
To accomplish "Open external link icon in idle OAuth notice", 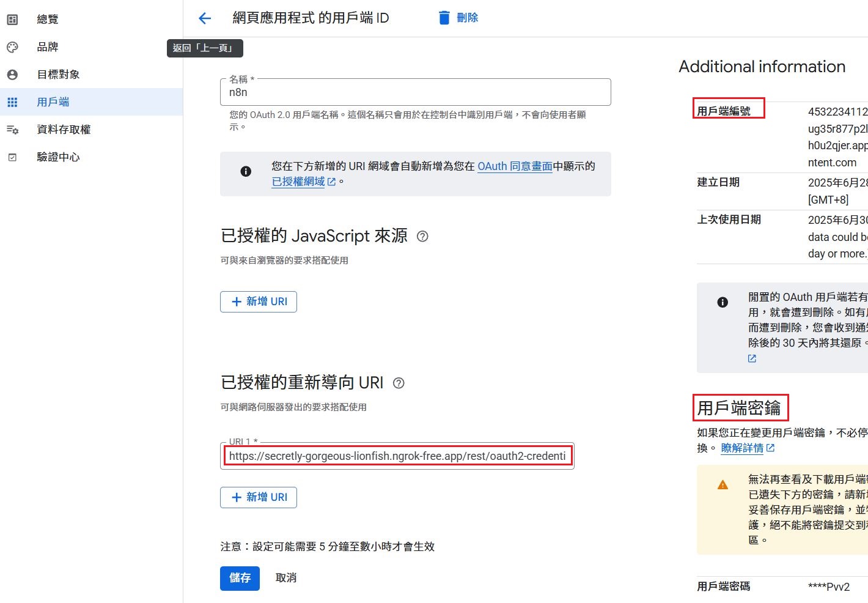I will click(752, 358).
